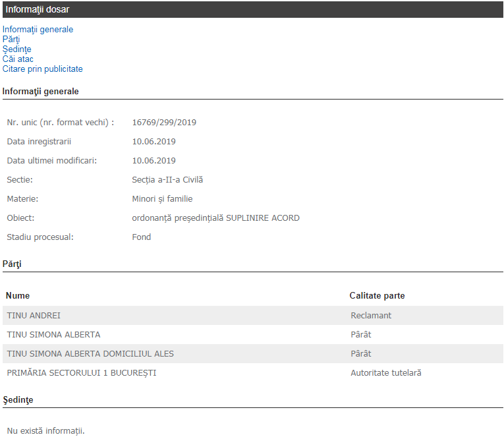Viewport: 504px width, 439px height.
Task: Click the Fond procedural stage value
Action: [141, 237]
